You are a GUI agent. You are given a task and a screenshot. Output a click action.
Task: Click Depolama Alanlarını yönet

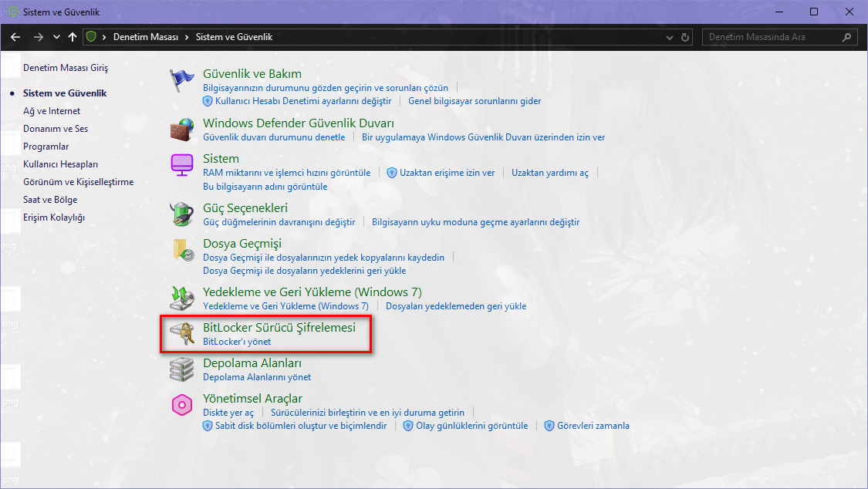(257, 376)
